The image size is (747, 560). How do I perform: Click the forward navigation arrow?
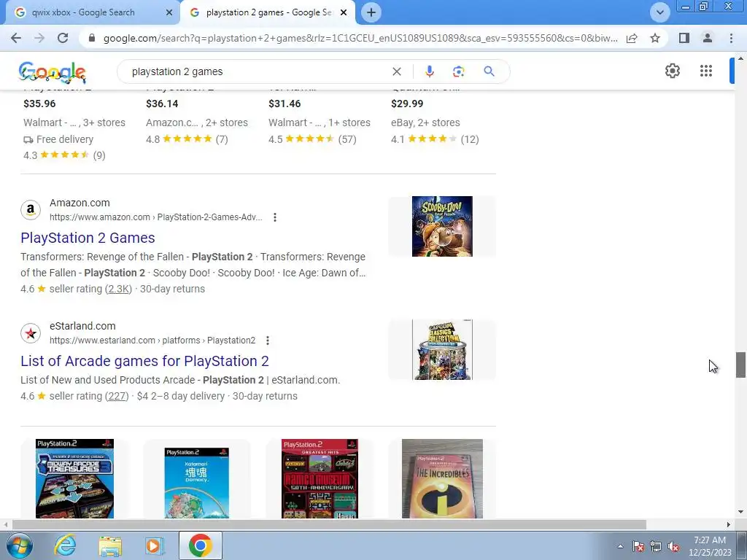click(39, 38)
